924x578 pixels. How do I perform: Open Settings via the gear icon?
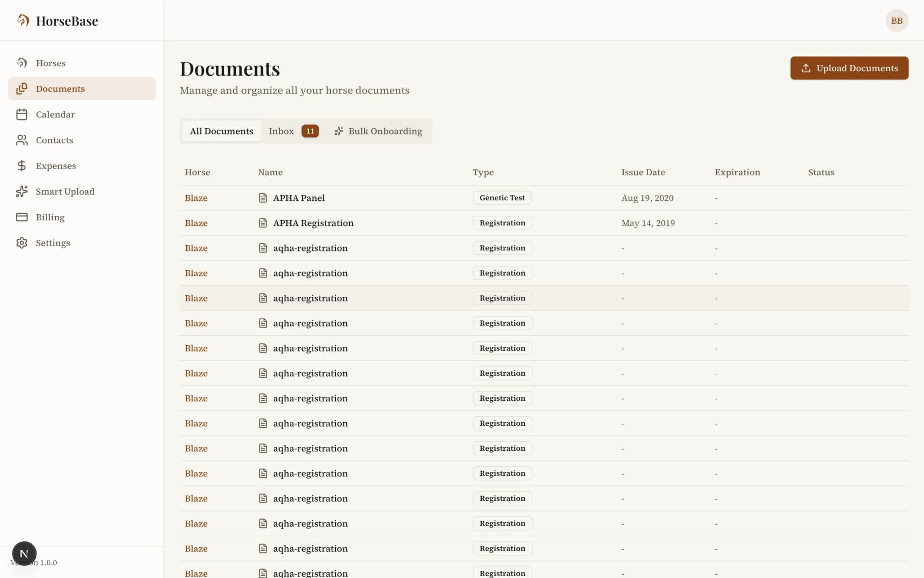22,243
